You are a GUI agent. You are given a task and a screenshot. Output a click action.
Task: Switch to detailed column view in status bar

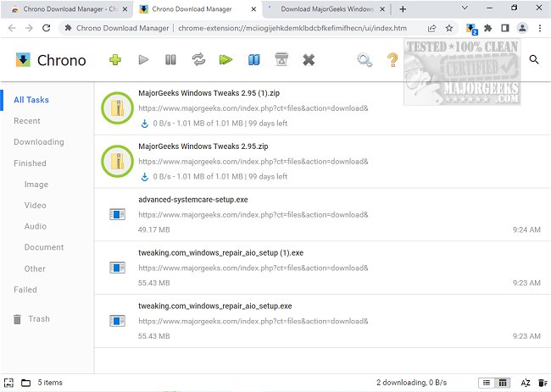[502, 383]
